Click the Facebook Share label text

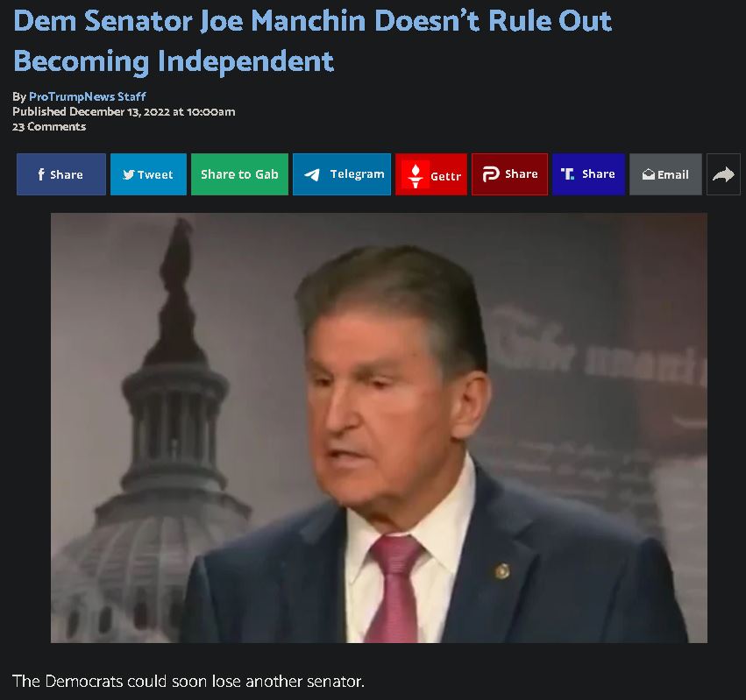coord(66,174)
